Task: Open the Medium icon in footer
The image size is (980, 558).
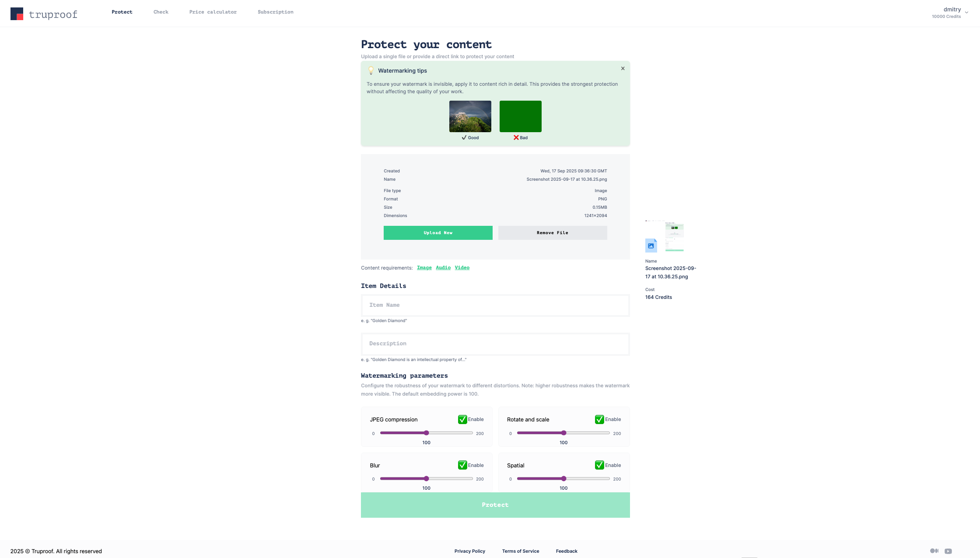Action: [934, 551]
